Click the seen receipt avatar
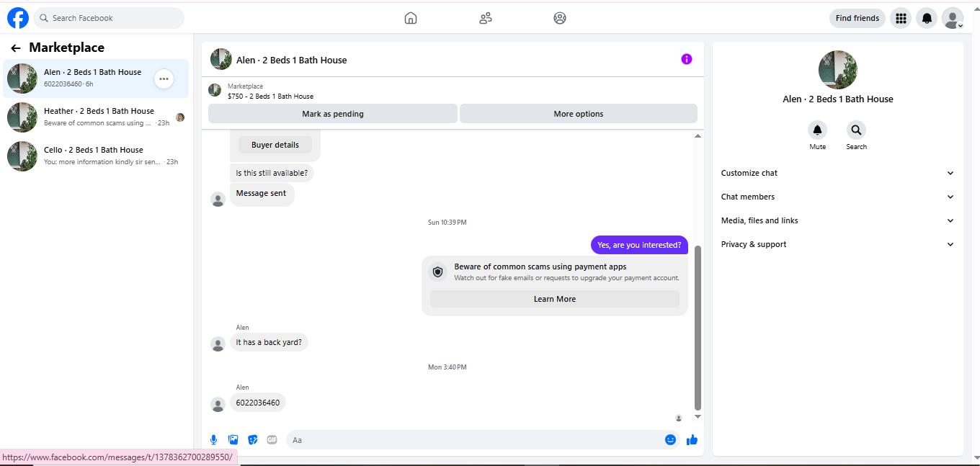The image size is (980, 466). tap(679, 418)
